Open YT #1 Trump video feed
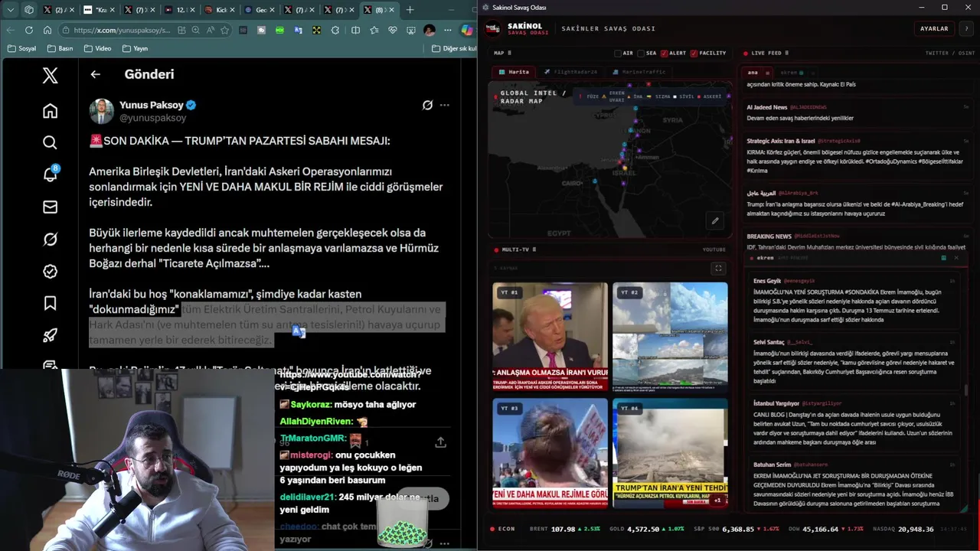This screenshot has height=551, width=980. click(x=550, y=337)
